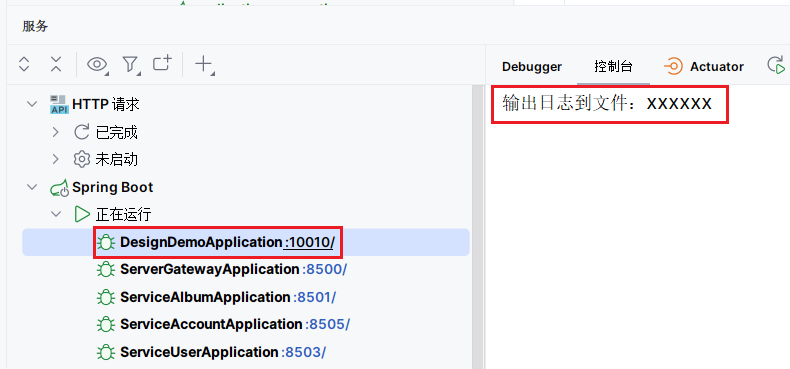Image resolution: width=790 pixels, height=369 pixels.
Task: Open the Actuator tab
Action: click(704, 67)
